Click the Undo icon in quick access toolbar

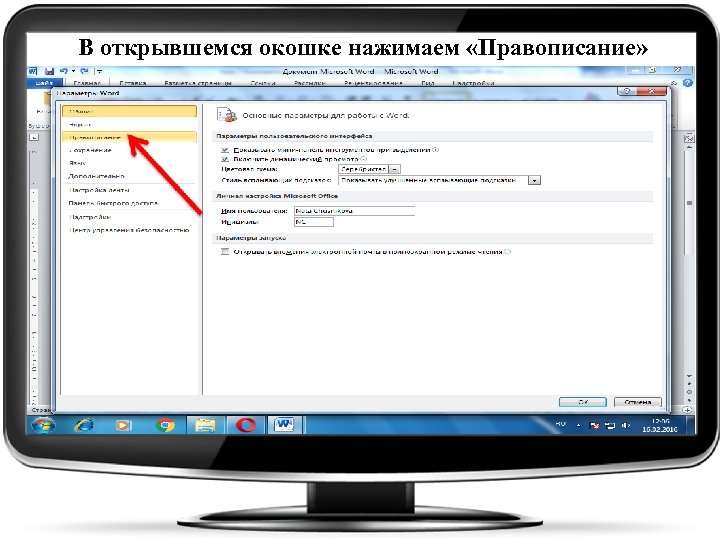(x=64, y=71)
